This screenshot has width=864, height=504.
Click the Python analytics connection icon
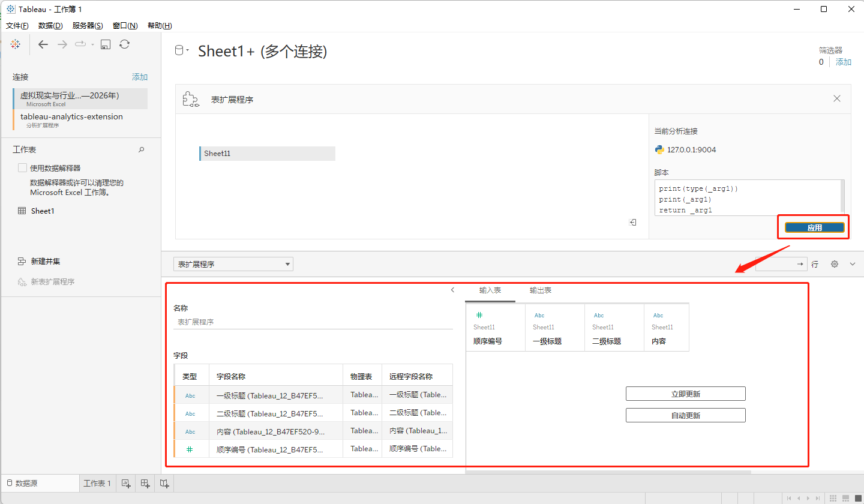[x=659, y=150]
